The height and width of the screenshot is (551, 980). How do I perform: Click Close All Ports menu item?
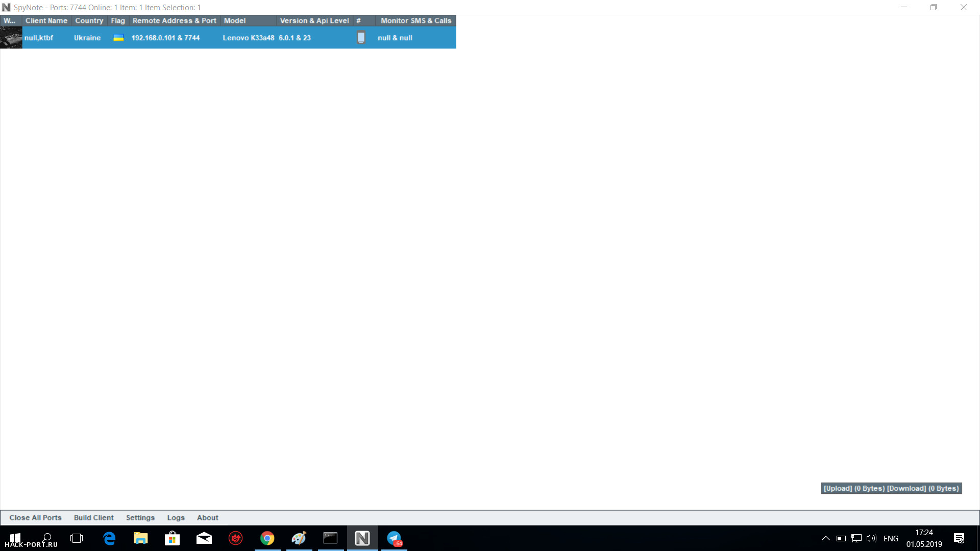coord(35,517)
